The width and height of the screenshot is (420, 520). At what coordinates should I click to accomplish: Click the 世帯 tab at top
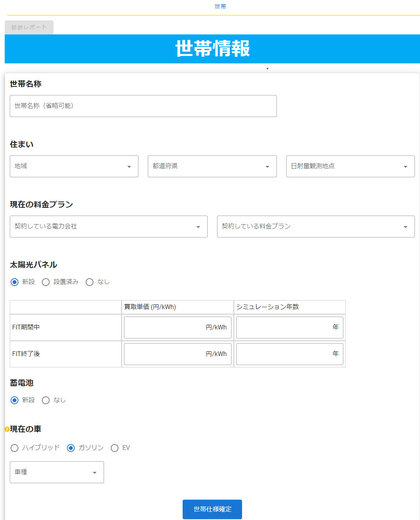click(x=220, y=6)
